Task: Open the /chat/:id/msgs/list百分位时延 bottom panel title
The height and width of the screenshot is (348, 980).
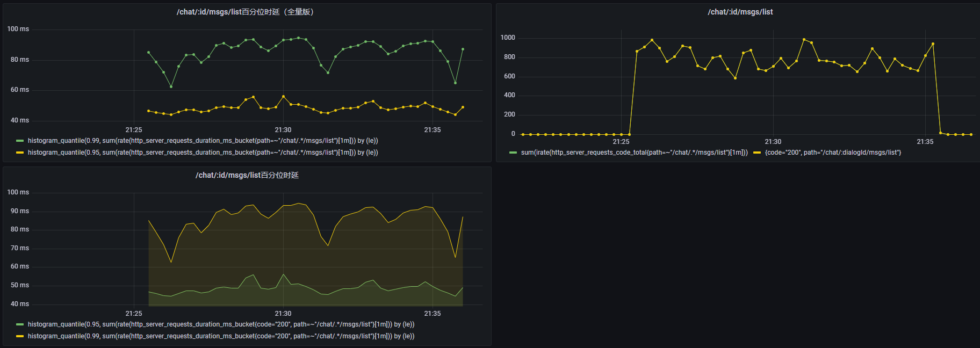Action: (247, 175)
